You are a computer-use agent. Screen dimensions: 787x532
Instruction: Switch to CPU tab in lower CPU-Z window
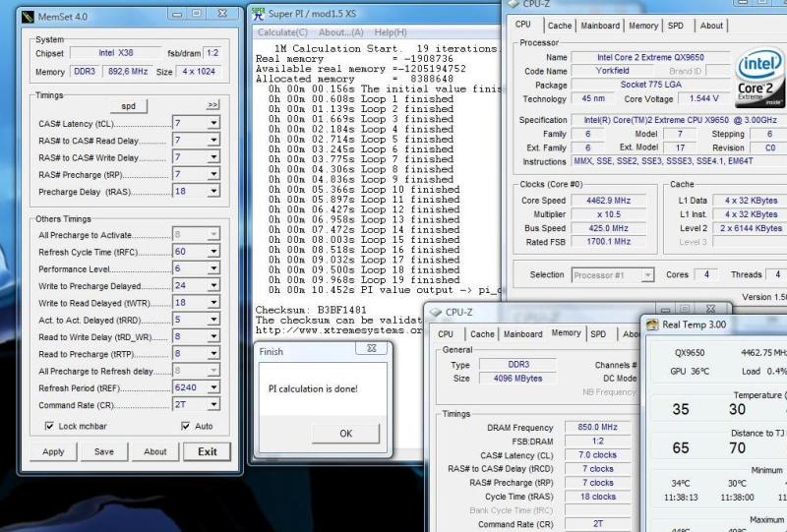click(x=446, y=334)
